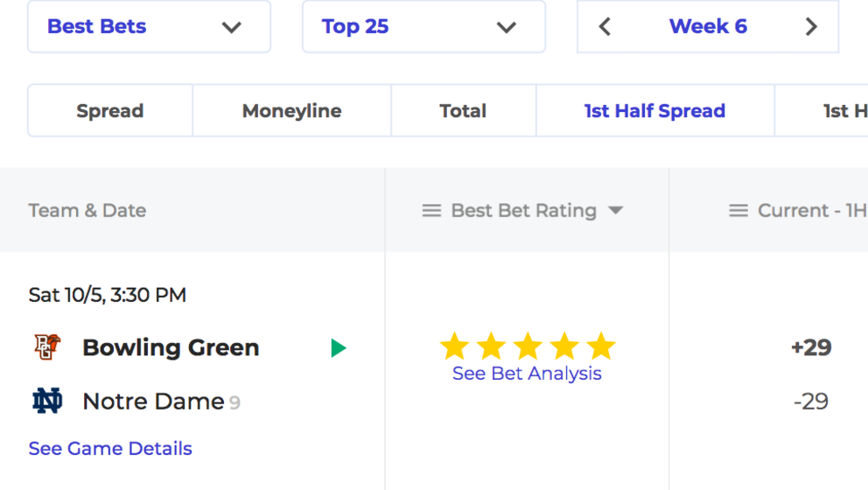Click the green arrow beside Bowling Green
The height and width of the screenshot is (490, 868).
pos(339,348)
